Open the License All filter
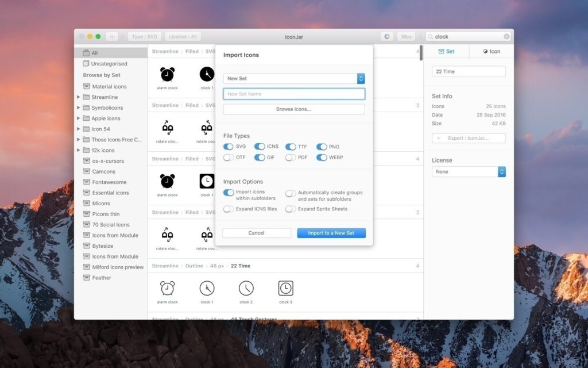588x368 pixels. pyautogui.click(x=183, y=36)
